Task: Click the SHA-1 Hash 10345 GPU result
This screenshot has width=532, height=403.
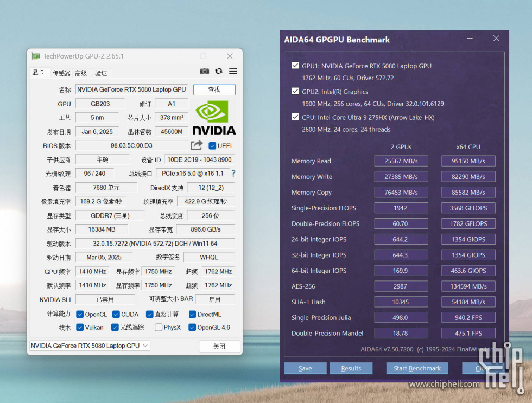Action: pos(401,302)
